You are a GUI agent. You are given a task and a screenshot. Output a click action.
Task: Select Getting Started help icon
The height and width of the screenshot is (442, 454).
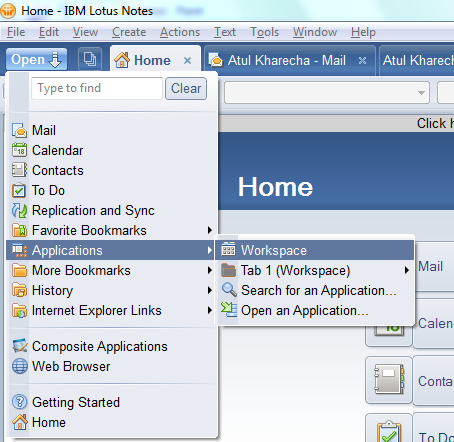(x=19, y=402)
